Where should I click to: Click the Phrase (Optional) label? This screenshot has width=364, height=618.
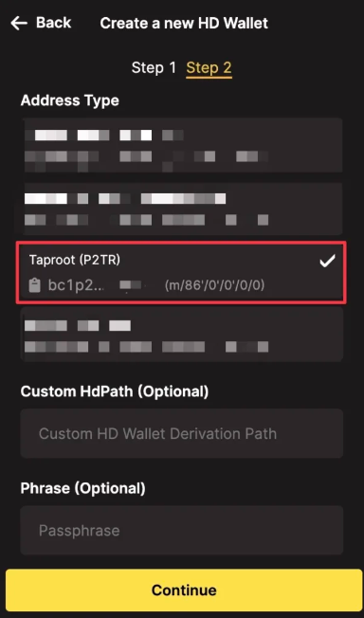[x=82, y=488]
